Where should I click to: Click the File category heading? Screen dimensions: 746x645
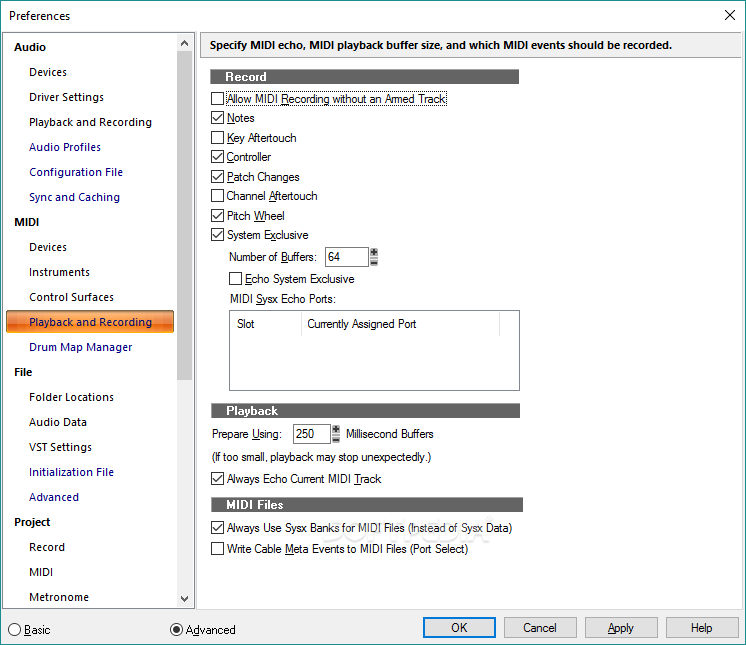pos(23,372)
